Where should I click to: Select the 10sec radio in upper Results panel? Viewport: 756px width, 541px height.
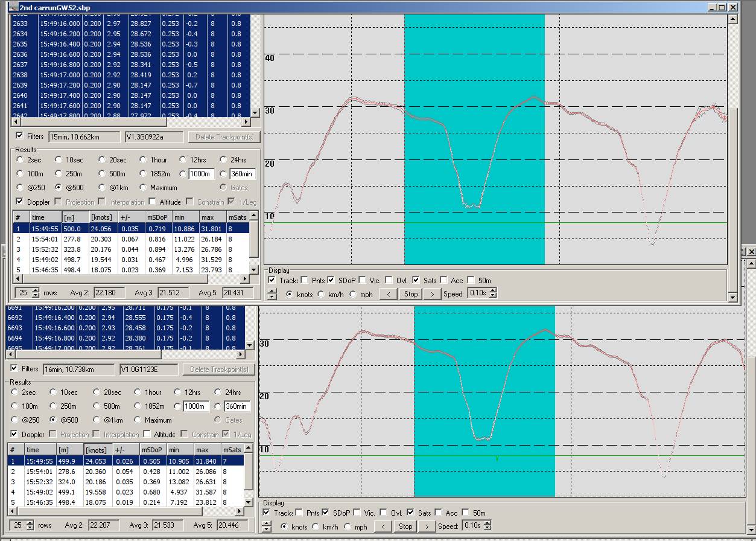(x=59, y=160)
